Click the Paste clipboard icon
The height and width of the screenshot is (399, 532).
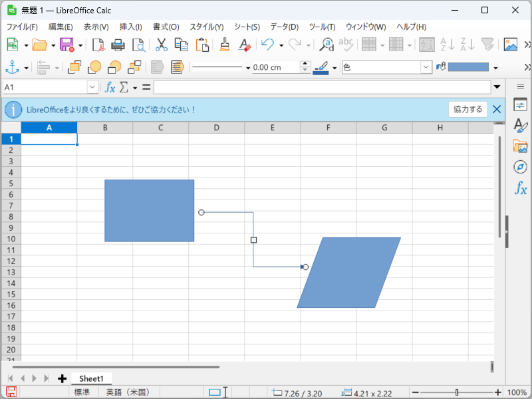point(202,45)
